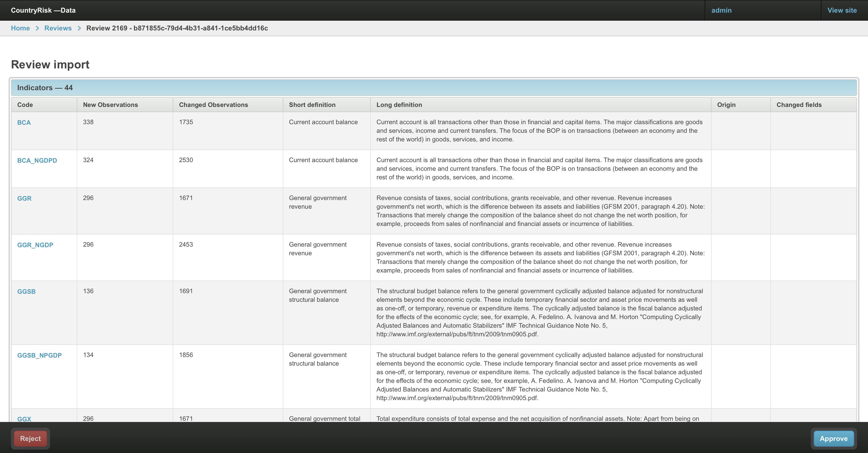Click the GGSB row long definition paragraph
Screen dimensions: 868x453
click(540, 312)
